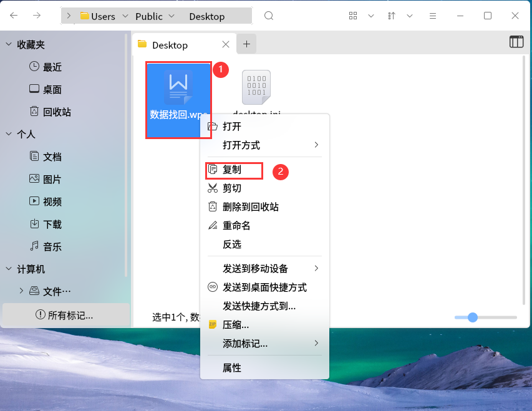Close the Desktop tab

[x=226, y=44]
